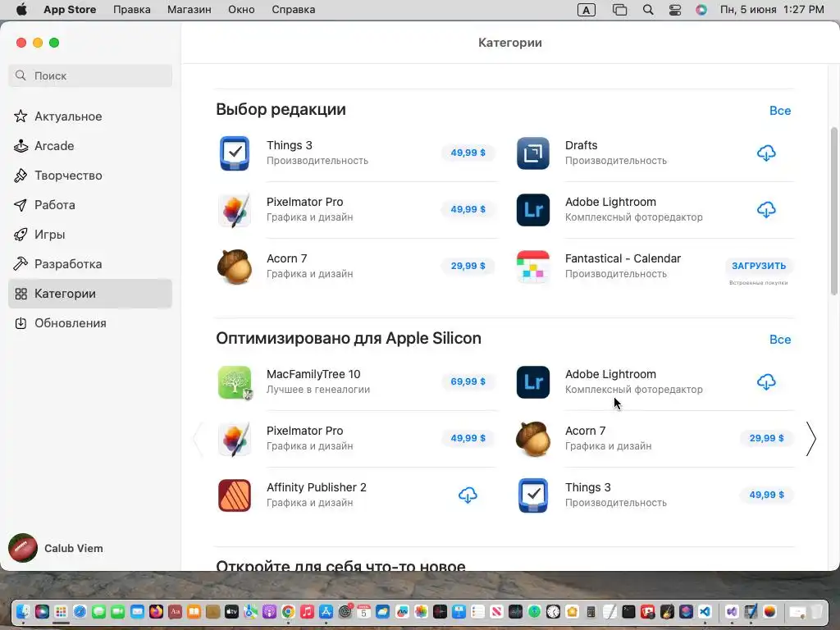The width and height of the screenshot is (840, 630).
Task: Buy Acorn 7 in Apple Silicon section
Action: click(766, 438)
